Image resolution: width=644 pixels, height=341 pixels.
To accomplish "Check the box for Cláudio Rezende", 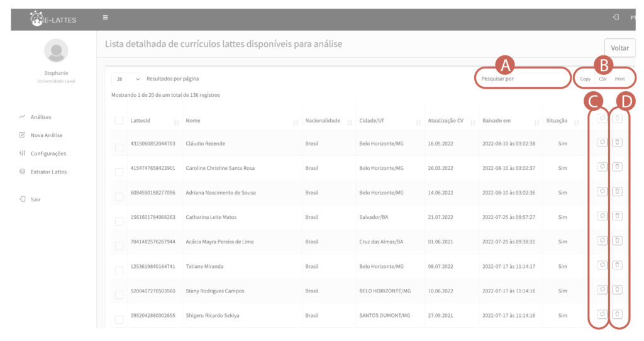I will (x=119, y=148).
